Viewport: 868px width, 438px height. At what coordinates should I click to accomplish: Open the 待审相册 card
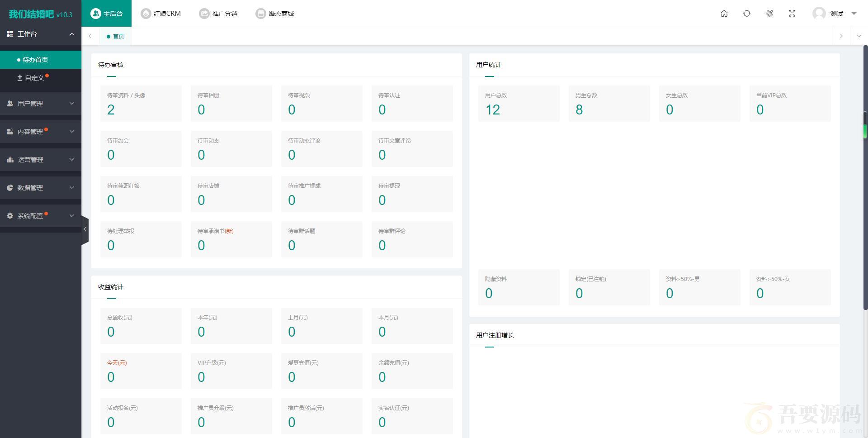click(231, 104)
